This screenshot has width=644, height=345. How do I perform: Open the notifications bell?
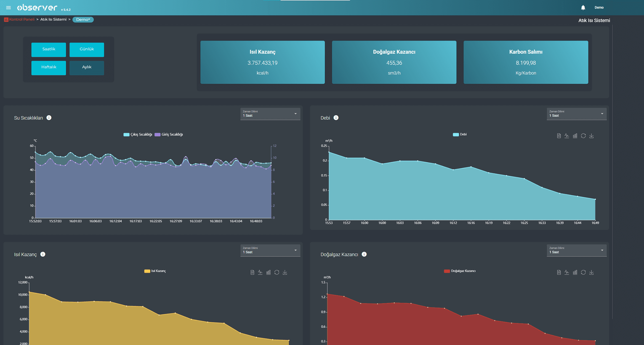583,7
